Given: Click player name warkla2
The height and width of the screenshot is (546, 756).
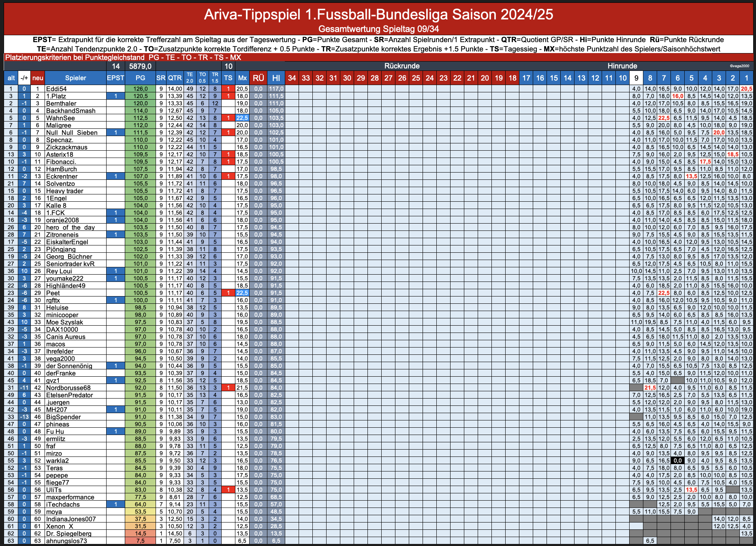Looking at the screenshot, I should click(x=58, y=461).
